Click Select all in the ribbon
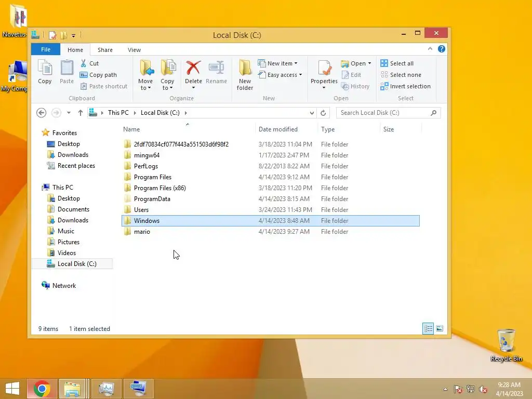This screenshot has height=399, width=532. tap(397, 63)
